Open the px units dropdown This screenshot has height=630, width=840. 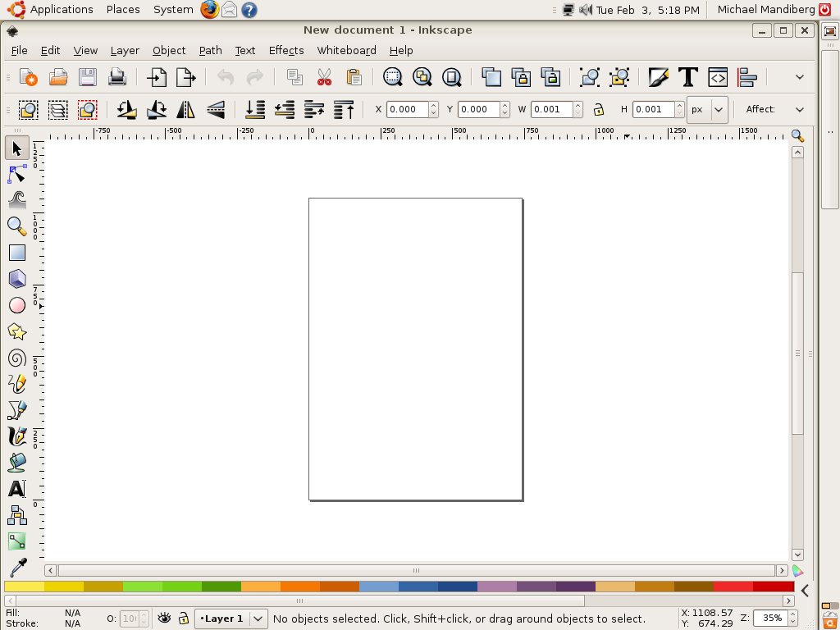(707, 109)
